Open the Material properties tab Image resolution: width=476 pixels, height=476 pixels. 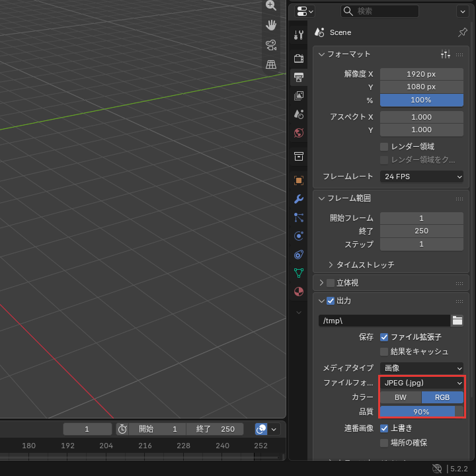point(299,292)
